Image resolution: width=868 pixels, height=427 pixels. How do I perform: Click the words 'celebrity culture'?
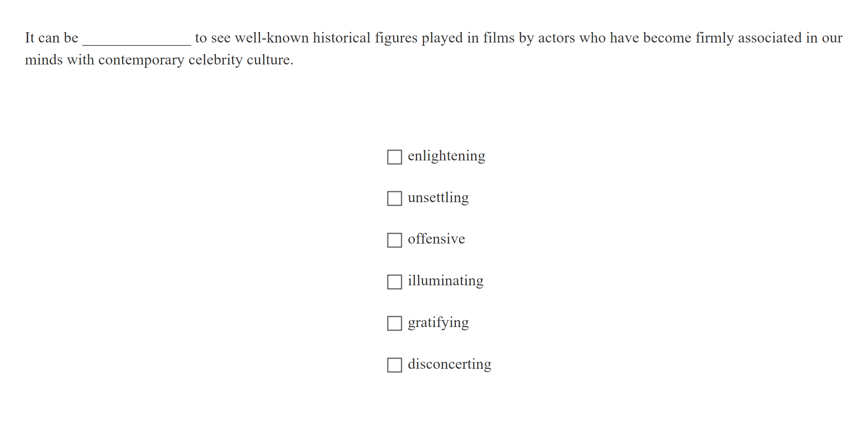240,60
